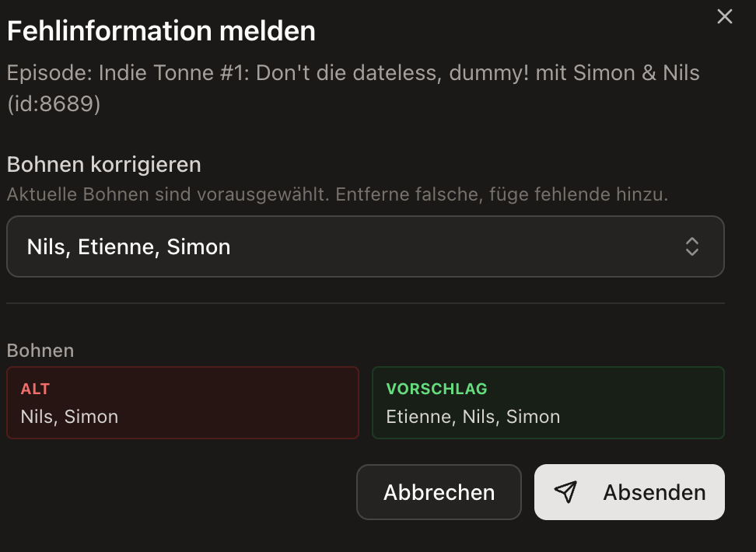
Task: Click the Bohnen korrigieren section header
Action: [x=104, y=164]
